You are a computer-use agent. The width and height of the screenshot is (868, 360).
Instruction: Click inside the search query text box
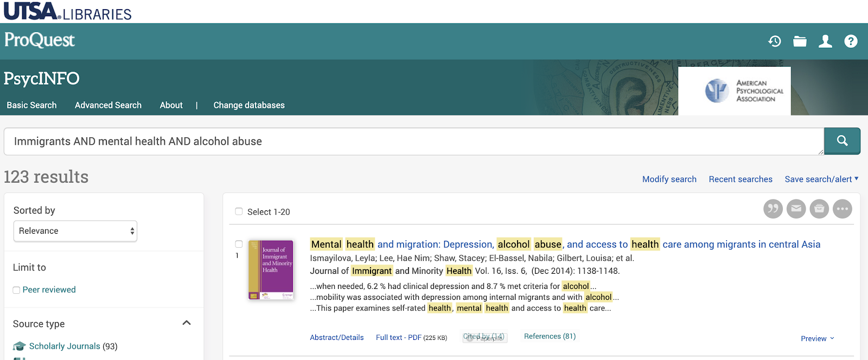coord(413,142)
